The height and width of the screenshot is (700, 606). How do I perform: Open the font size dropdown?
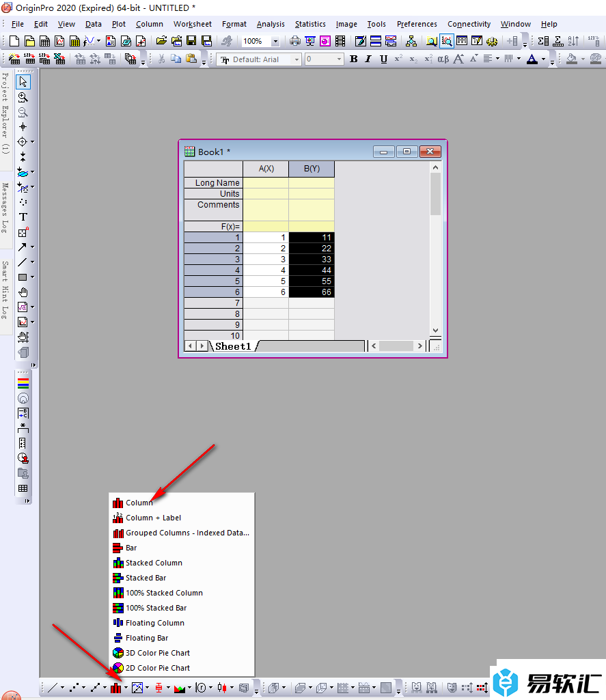[x=339, y=59]
